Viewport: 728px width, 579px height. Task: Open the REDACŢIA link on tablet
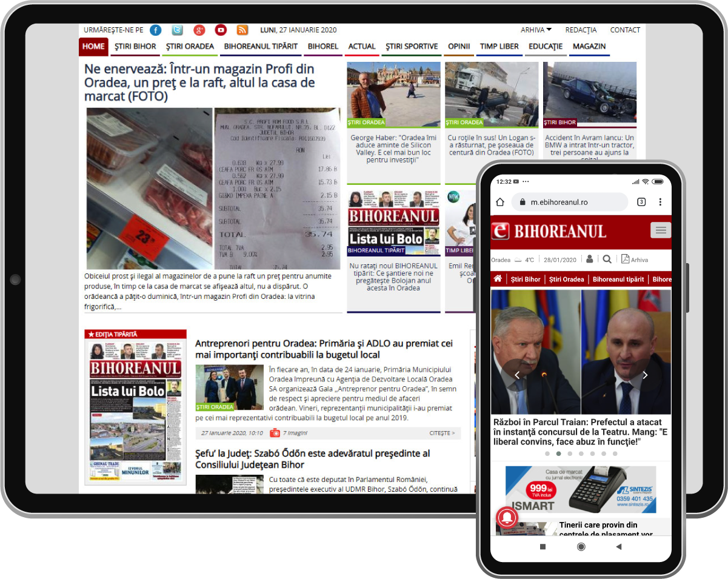581,30
